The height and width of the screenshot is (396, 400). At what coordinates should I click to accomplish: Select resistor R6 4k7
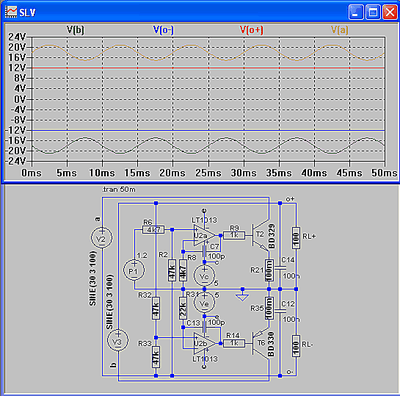coord(153,230)
